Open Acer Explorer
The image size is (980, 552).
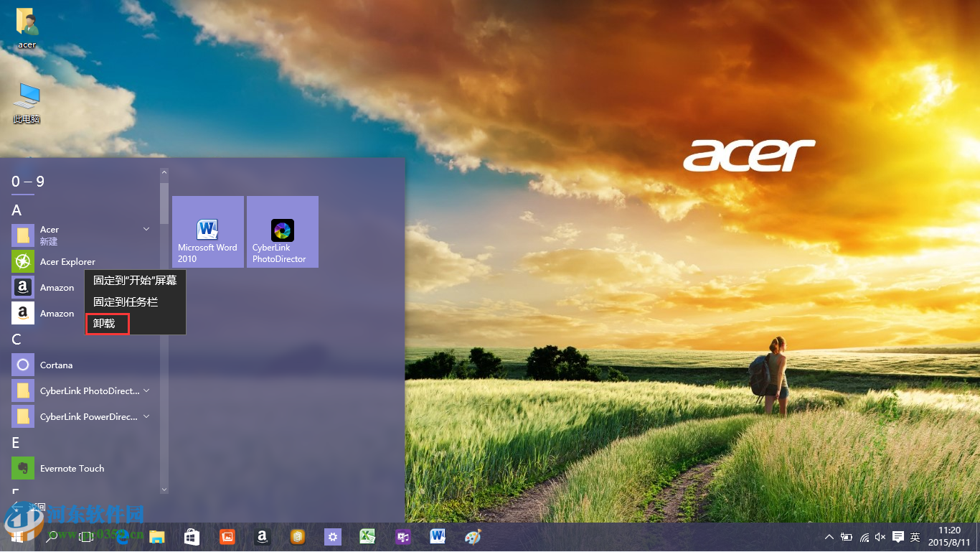68,261
